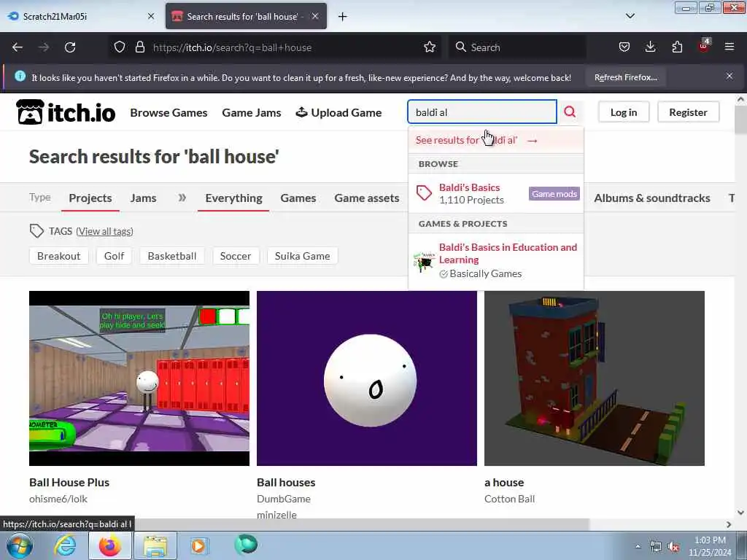Viewport: 747px width, 560px height.
Task: Click the Ball House Plus title link
Action: 69,483
